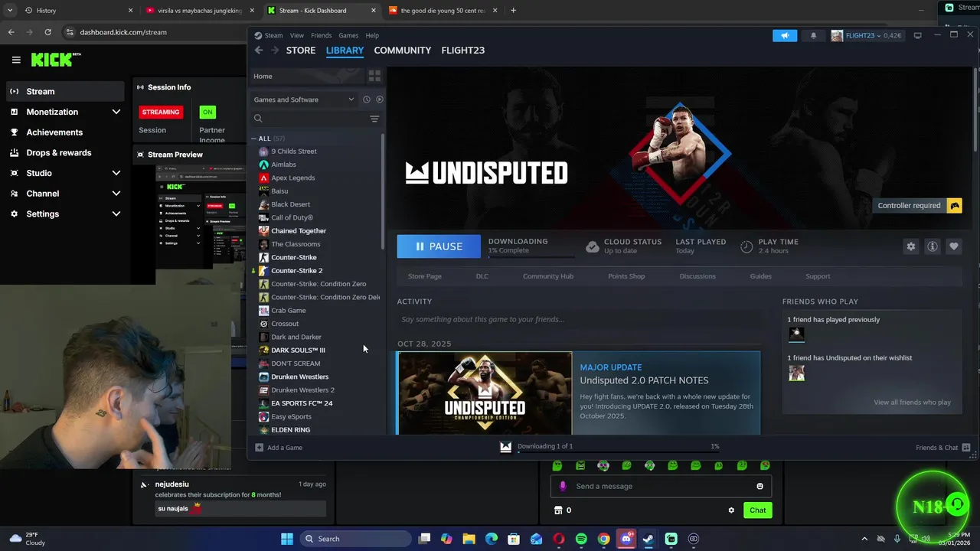Click the Steam library search field

click(310, 119)
